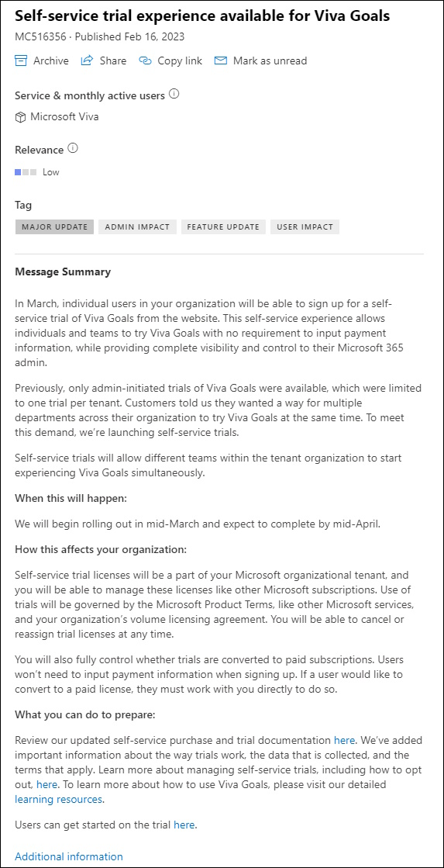Select the MAJOR UPDATE tag
Screen dimensions: 444x868
(55, 227)
